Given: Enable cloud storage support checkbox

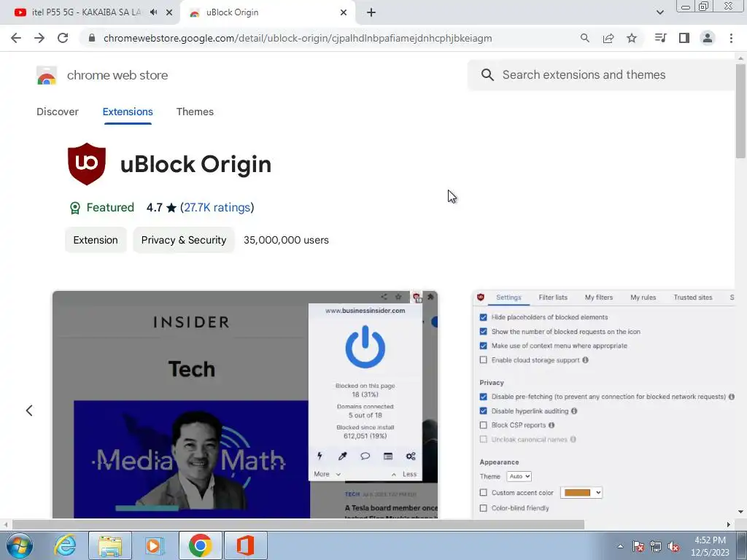Looking at the screenshot, I should click(x=484, y=360).
